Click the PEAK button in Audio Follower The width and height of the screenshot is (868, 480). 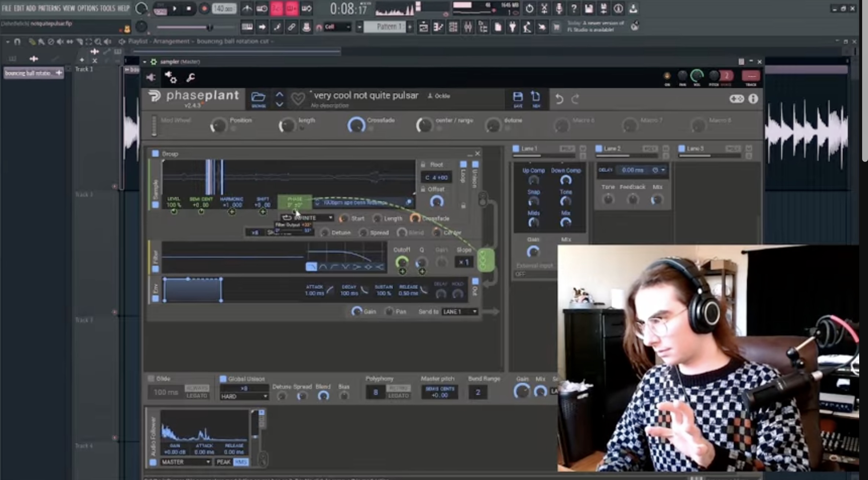(223, 462)
